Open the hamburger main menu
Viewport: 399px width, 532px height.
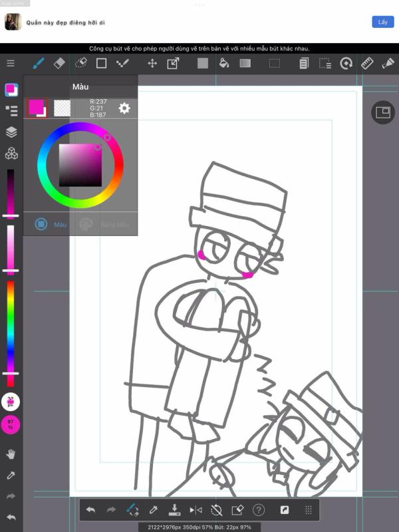tap(11, 63)
